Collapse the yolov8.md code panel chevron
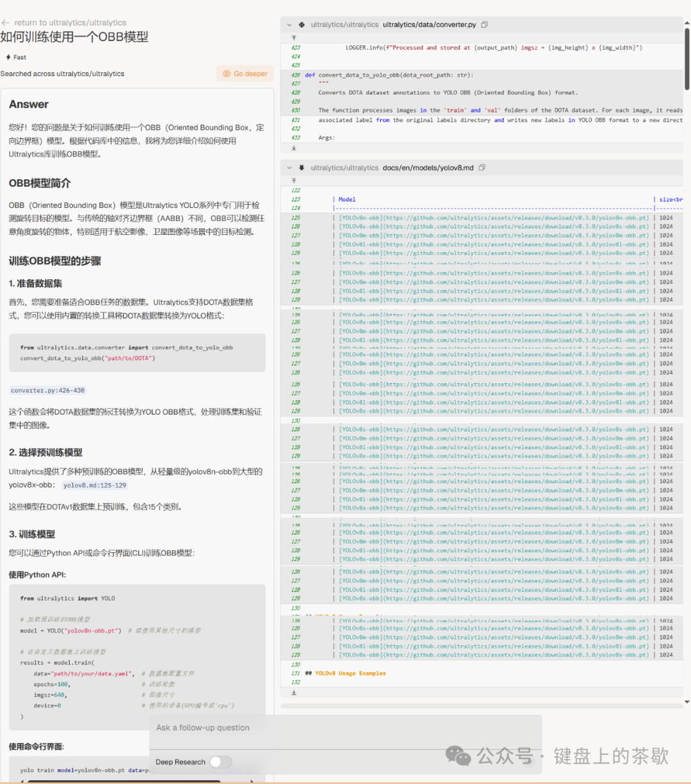 tap(289, 168)
